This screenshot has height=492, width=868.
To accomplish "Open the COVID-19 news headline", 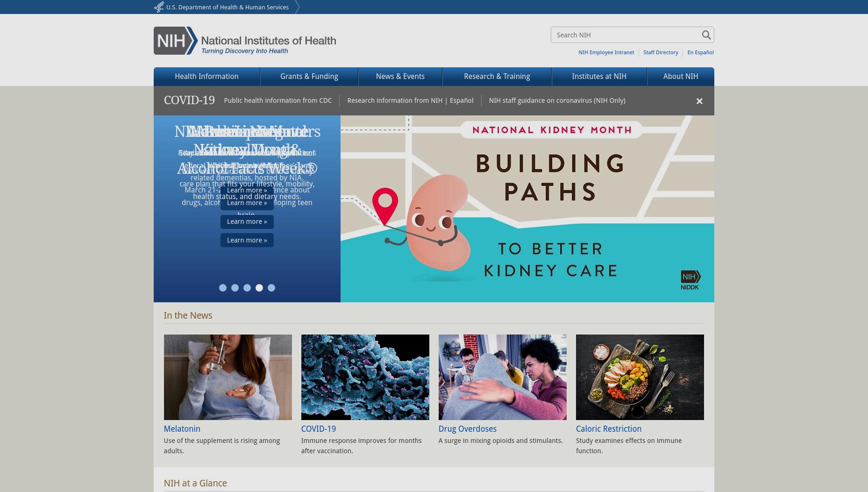I will tap(319, 429).
